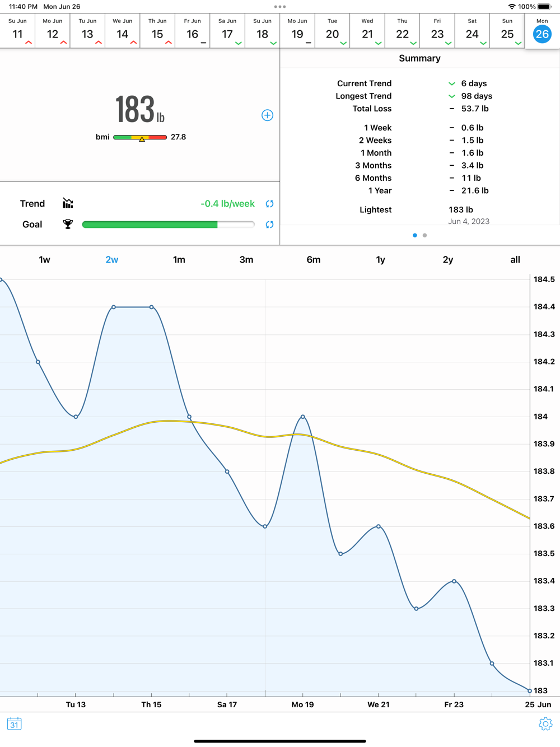Add a new weight entry with plus icon
560x747 pixels.
click(267, 115)
